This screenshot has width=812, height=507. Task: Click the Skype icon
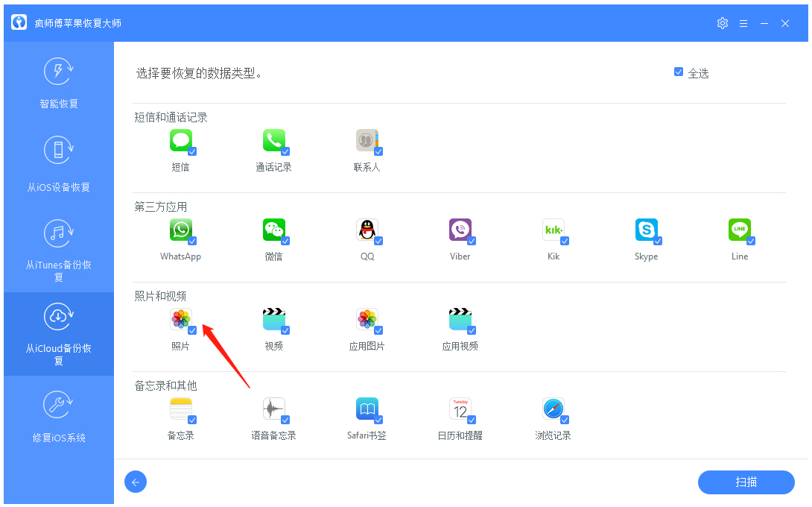tap(647, 230)
